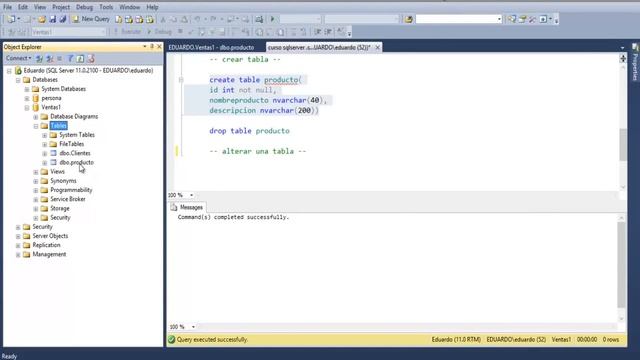Expand the dbo.Clientes table node
640x360 pixels.
pos(45,153)
